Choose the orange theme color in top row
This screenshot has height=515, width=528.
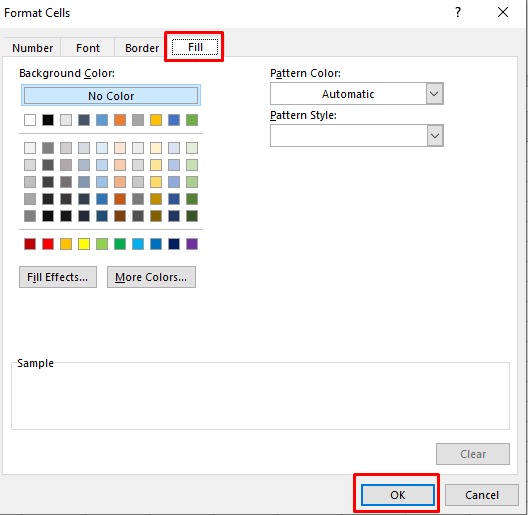(x=120, y=120)
